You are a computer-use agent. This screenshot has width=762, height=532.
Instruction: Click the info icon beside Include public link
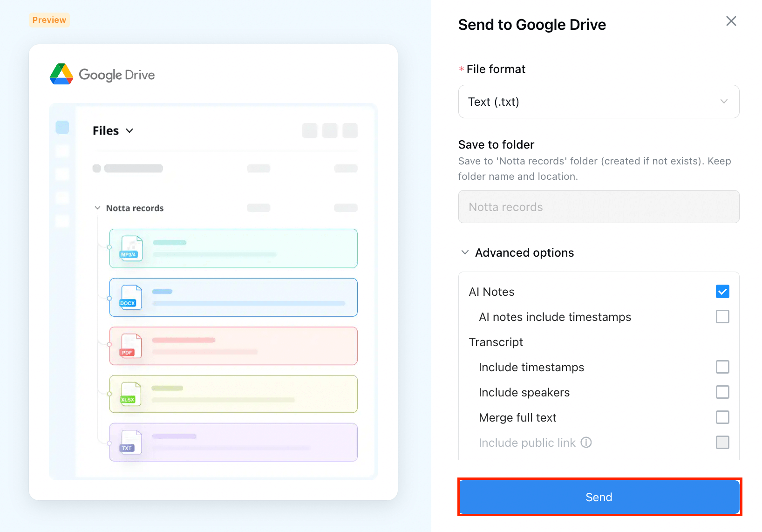pyautogui.click(x=586, y=443)
